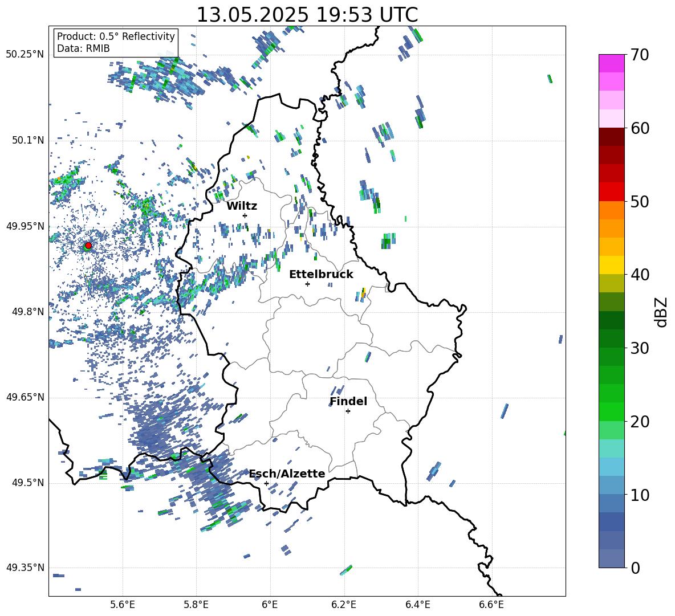
Task: Click the colorbar tick label 20
Action: (x=640, y=421)
